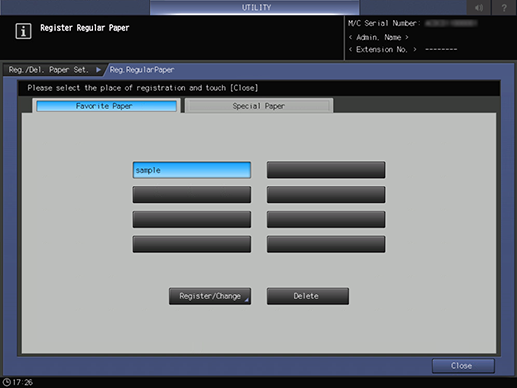Click the Close button at bottom right
Screen dimensions: 517x388
[x=463, y=366]
